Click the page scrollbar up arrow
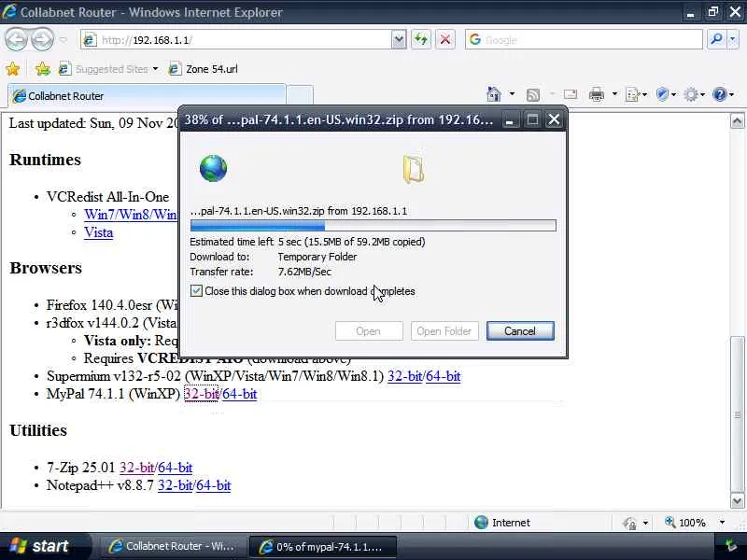 [737, 121]
